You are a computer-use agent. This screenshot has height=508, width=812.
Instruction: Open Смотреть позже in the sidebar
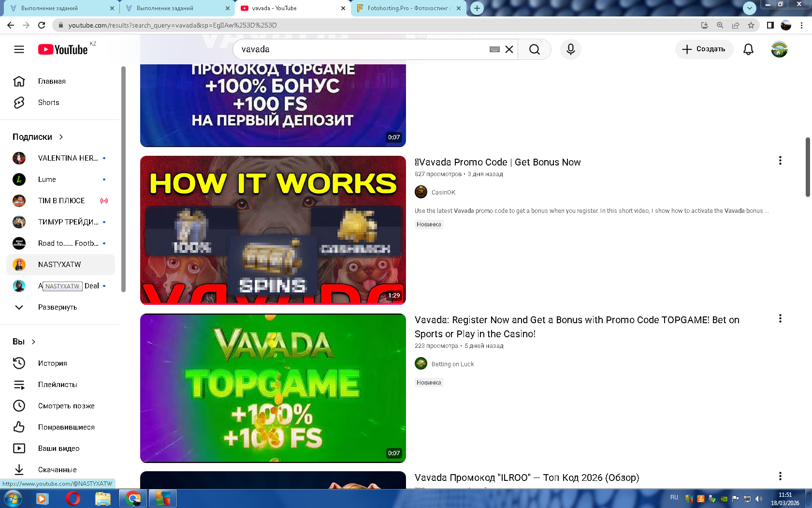click(60, 406)
